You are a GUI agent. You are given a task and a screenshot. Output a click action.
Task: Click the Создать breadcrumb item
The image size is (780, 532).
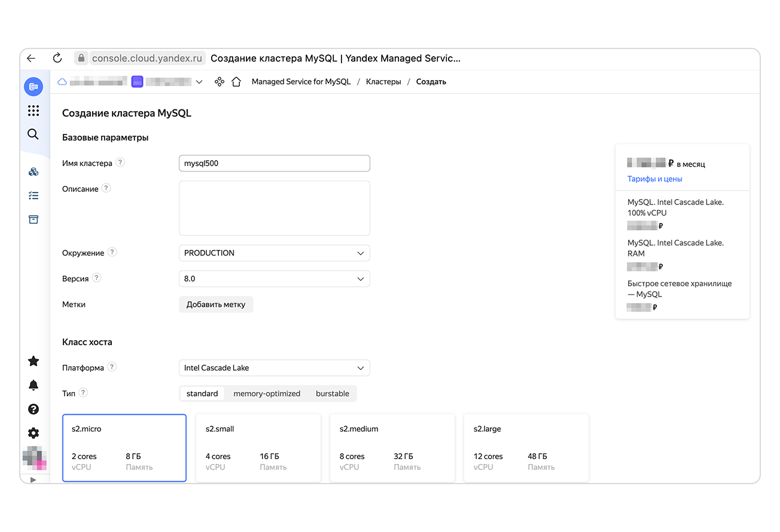click(x=431, y=82)
